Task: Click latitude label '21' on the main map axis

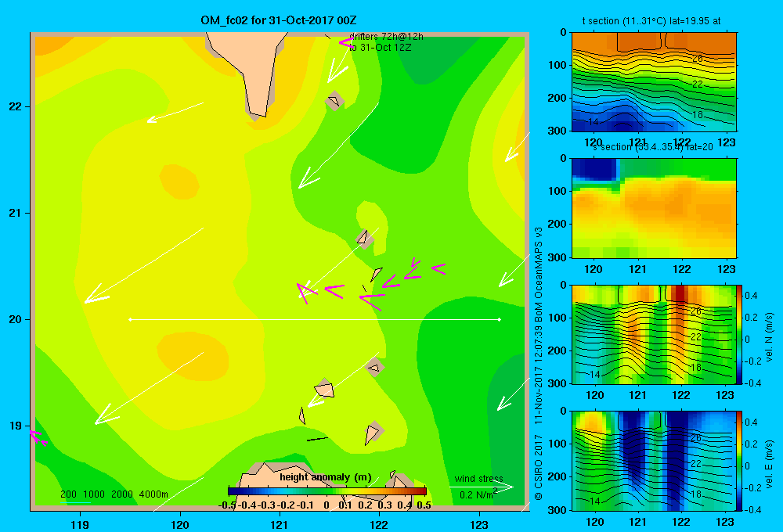Action: point(16,213)
